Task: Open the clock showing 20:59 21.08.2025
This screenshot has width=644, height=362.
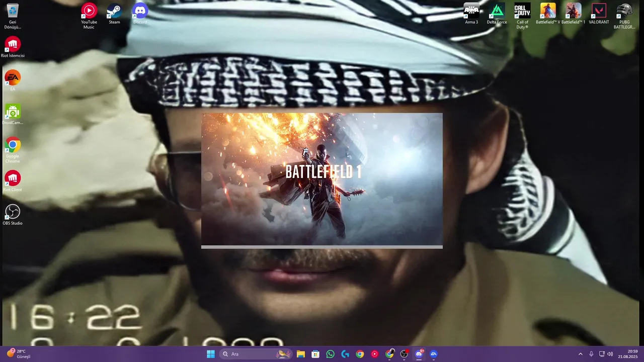Action: tap(628, 354)
